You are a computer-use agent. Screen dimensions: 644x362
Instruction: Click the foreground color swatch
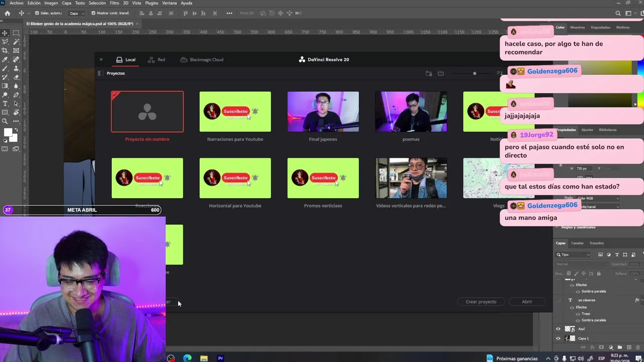(x=8, y=133)
